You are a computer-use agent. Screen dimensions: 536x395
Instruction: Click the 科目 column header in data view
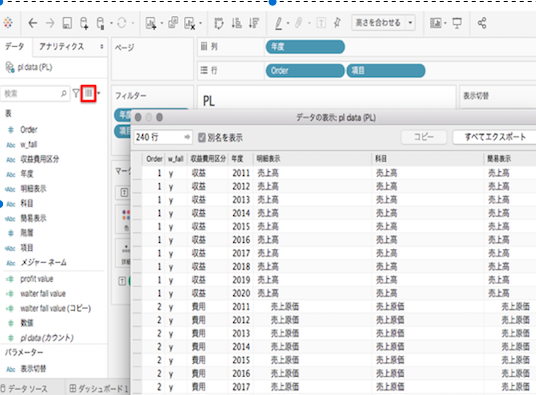381,159
